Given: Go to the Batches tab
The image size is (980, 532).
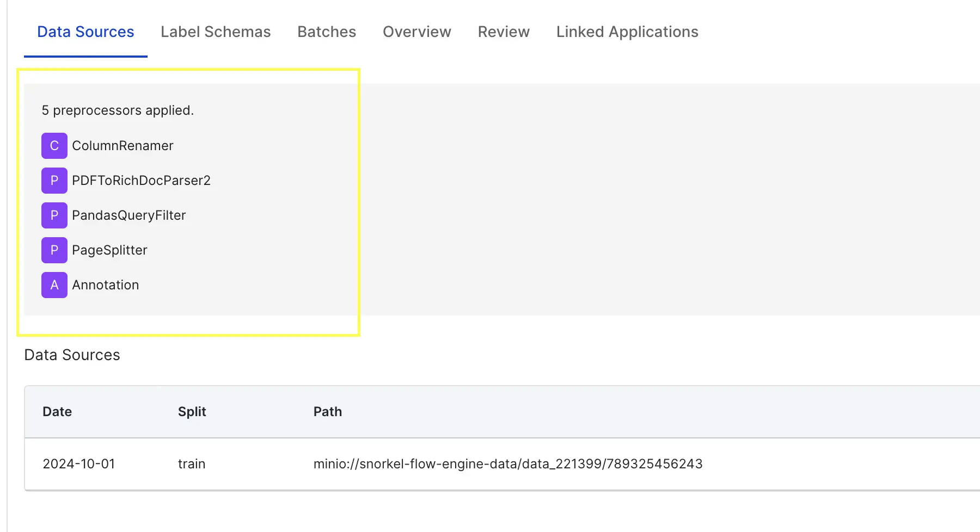Looking at the screenshot, I should [327, 32].
